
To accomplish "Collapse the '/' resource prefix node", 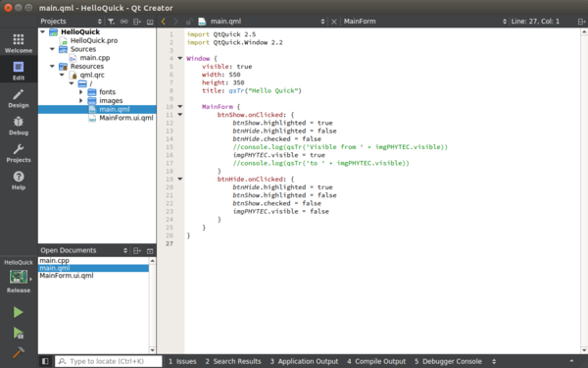I will coord(72,83).
